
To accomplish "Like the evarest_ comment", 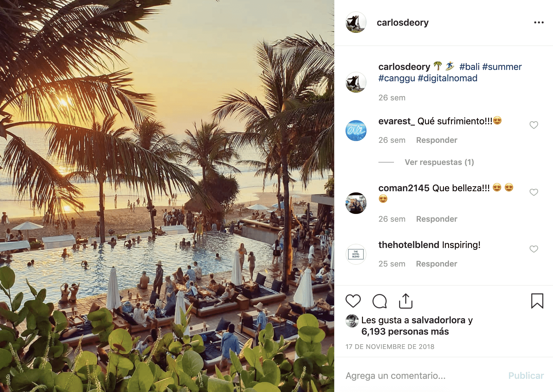I will pos(534,125).
